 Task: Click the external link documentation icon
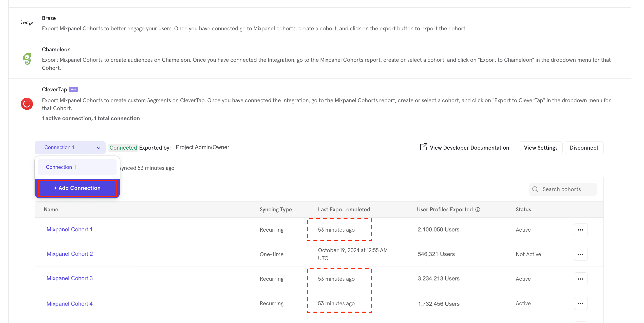click(424, 147)
